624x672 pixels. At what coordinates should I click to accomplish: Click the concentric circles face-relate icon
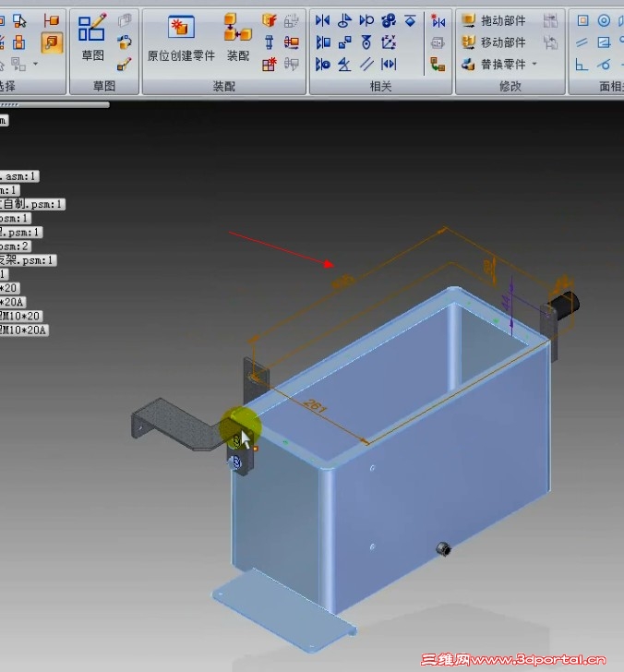pyautogui.click(x=604, y=20)
